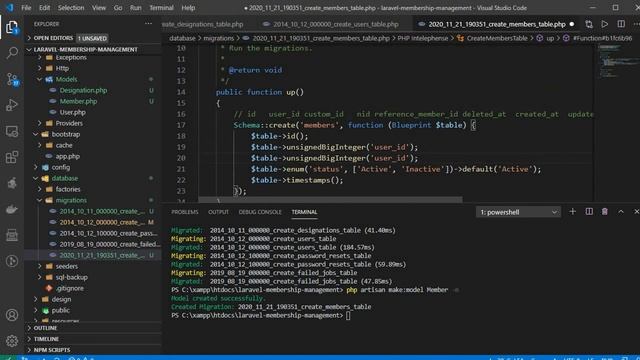
Task: Create a new terminal with plus icon
Action: click(573, 211)
